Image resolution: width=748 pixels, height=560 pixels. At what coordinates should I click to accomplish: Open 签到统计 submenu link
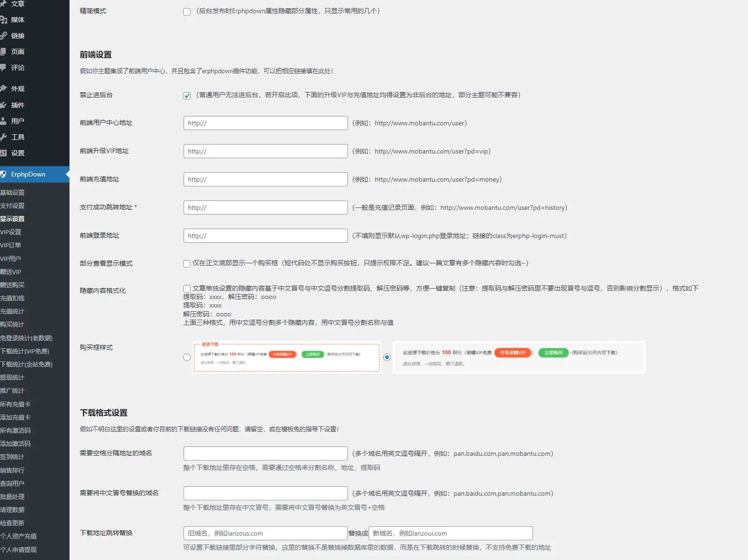pos(12,457)
